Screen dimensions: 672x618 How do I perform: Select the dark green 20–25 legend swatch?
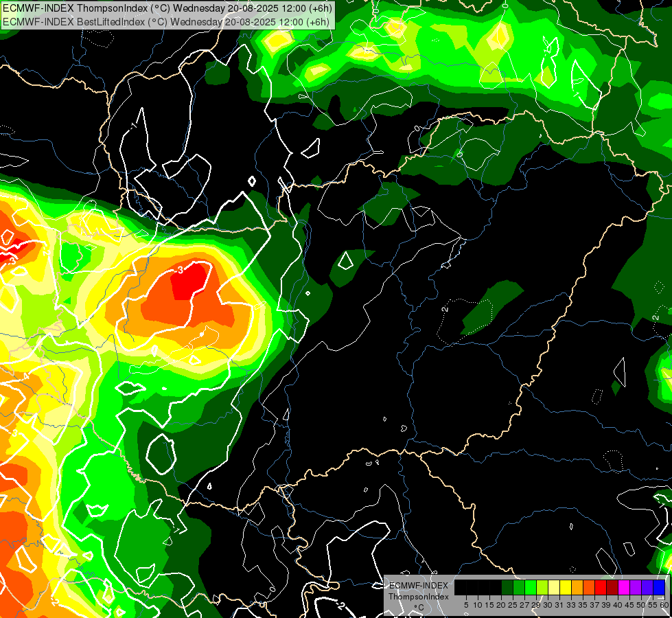[507, 588]
